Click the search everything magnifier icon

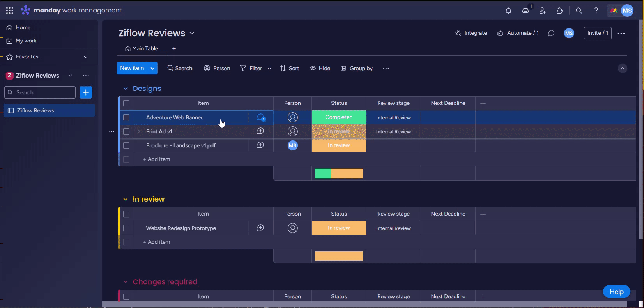point(579,11)
